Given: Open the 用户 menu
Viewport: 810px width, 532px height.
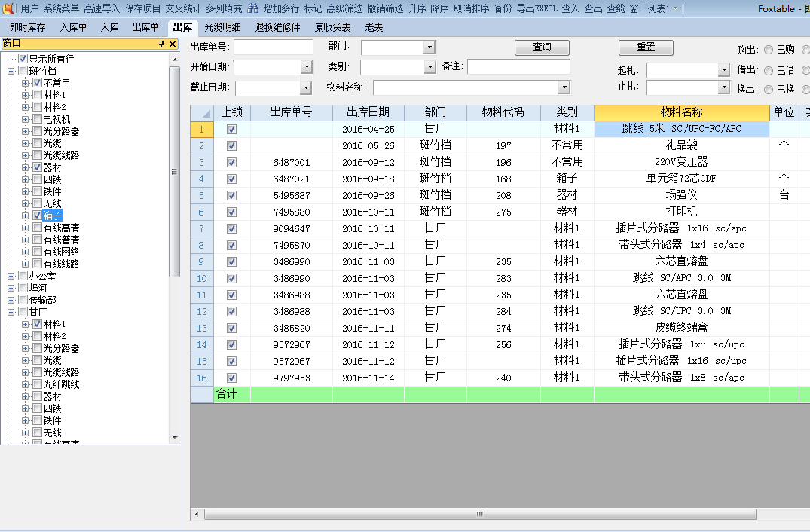Looking at the screenshot, I should [30, 8].
